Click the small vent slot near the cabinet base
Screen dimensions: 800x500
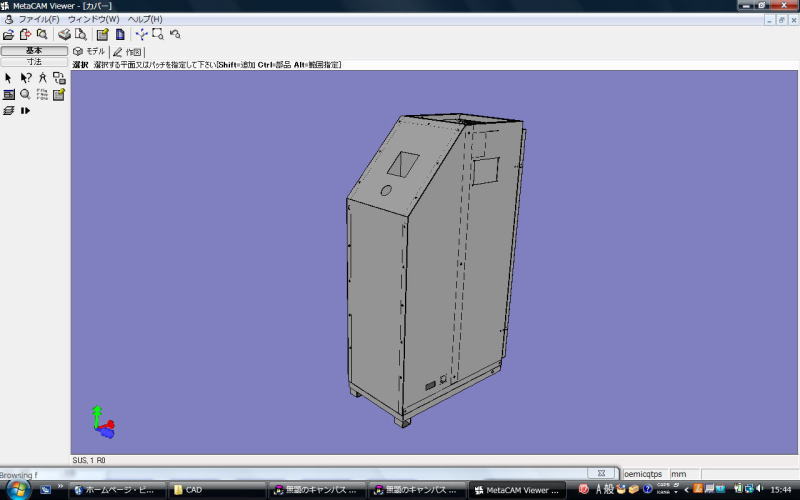pos(431,386)
